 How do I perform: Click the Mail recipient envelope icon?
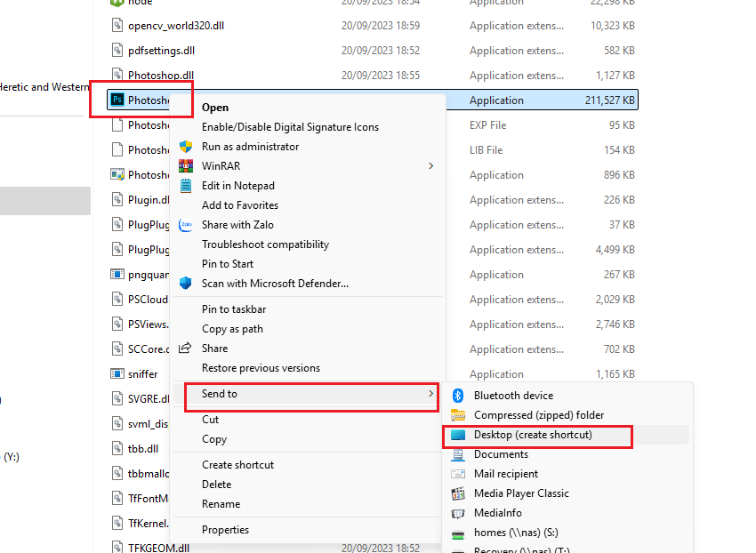click(x=458, y=474)
